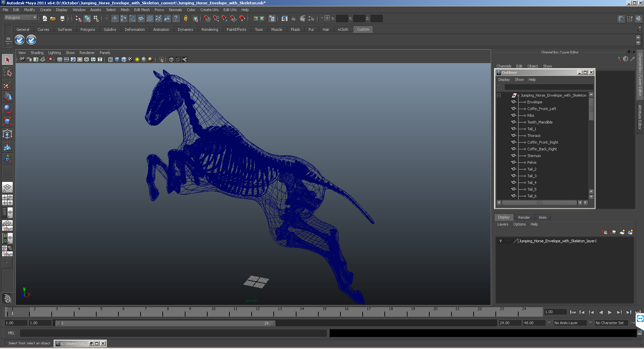Enable textured display checker sphere

coord(130,59)
